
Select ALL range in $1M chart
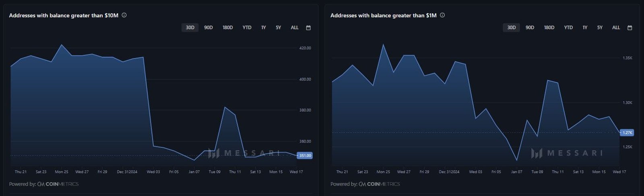coord(616,28)
